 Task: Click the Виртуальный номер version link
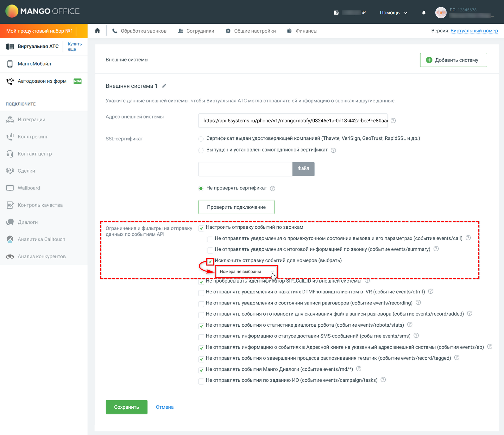[x=474, y=31]
